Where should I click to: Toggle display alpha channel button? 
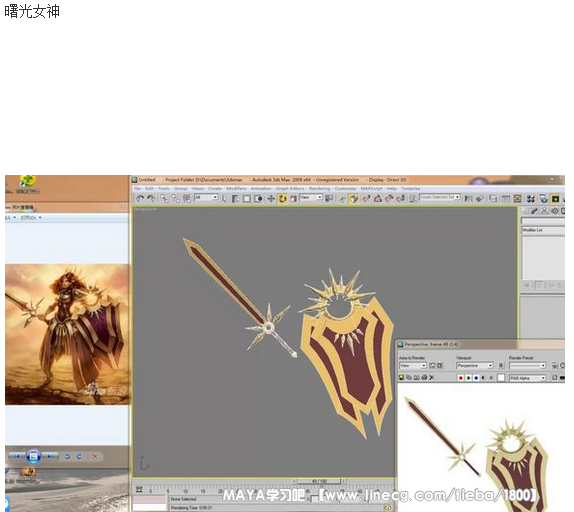(484, 378)
